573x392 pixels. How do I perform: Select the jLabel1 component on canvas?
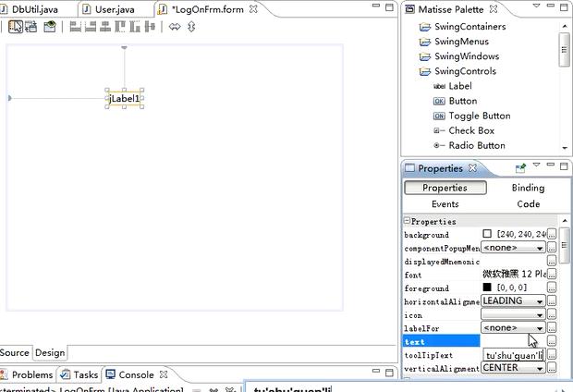[x=124, y=99]
